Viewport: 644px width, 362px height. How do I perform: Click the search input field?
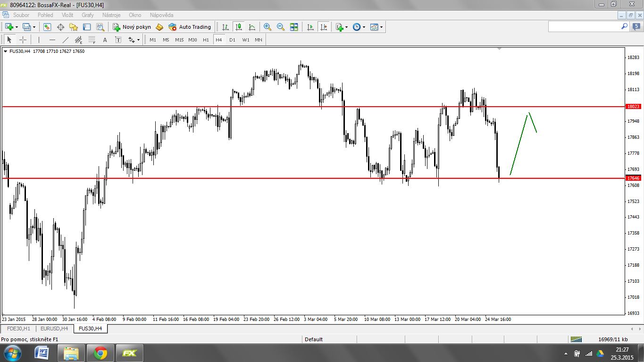coord(584,27)
